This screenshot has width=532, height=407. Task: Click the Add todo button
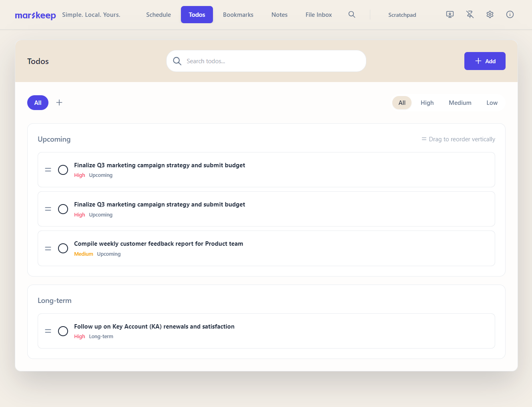485,61
